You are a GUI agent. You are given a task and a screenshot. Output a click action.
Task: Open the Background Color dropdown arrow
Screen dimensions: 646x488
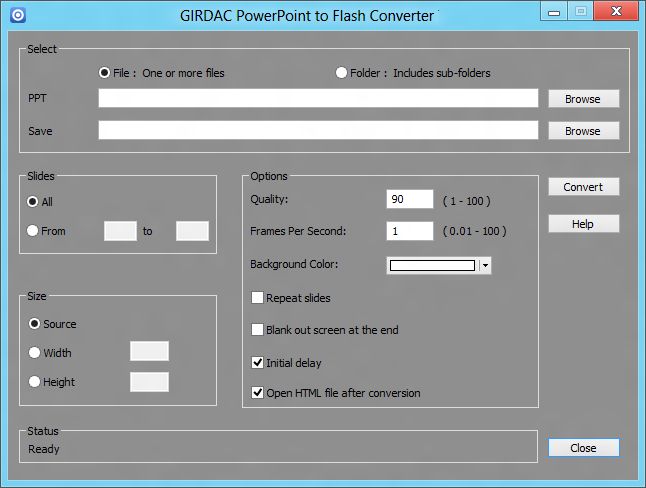486,265
